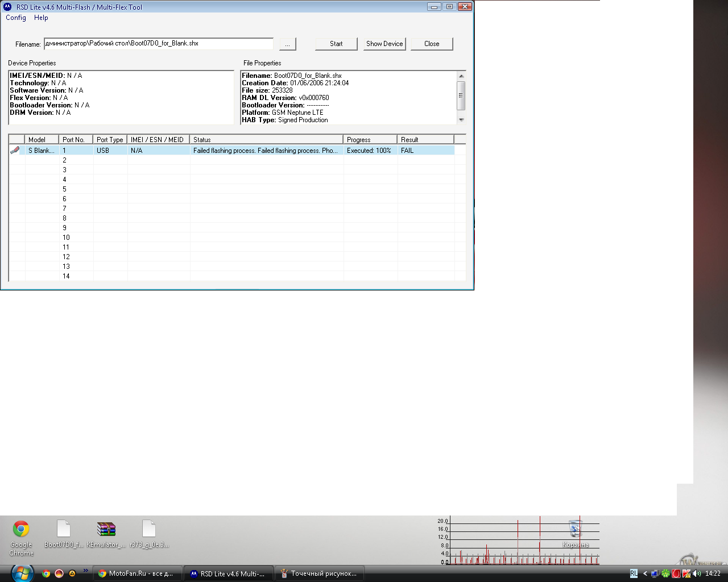This screenshot has height=582, width=728.
Task: Expand the quick launch overflow chevron
Action: (x=86, y=570)
